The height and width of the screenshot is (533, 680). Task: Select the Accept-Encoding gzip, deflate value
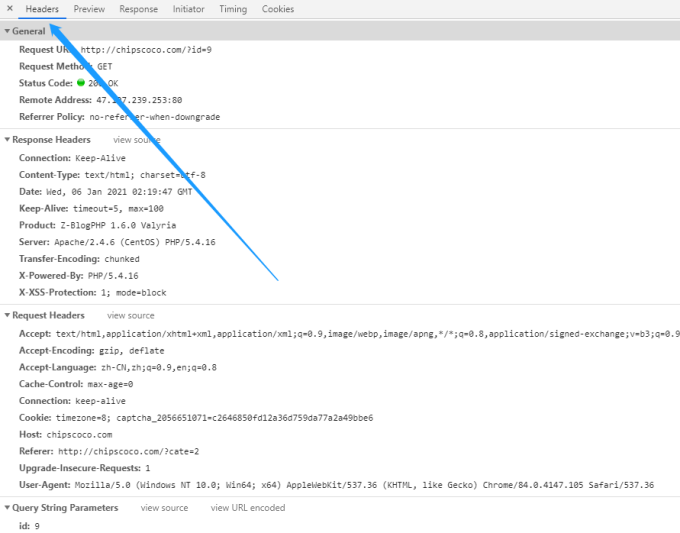point(131,350)
